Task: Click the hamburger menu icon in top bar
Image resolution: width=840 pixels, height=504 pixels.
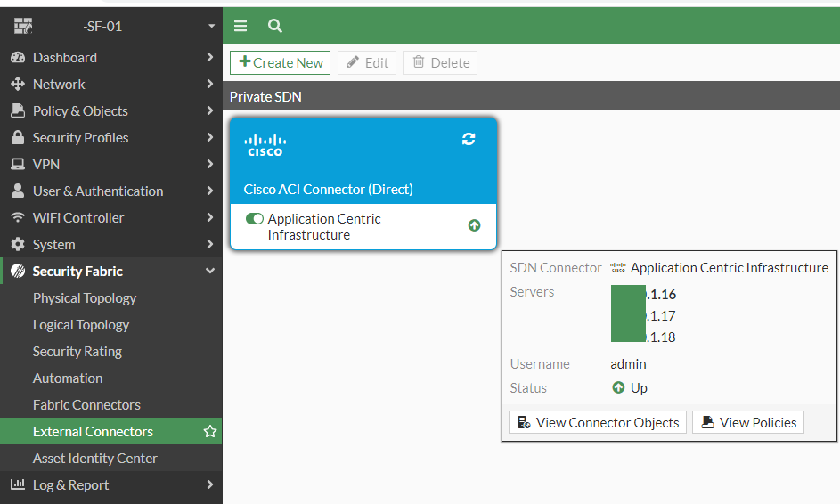Action: tap(241, 27)
